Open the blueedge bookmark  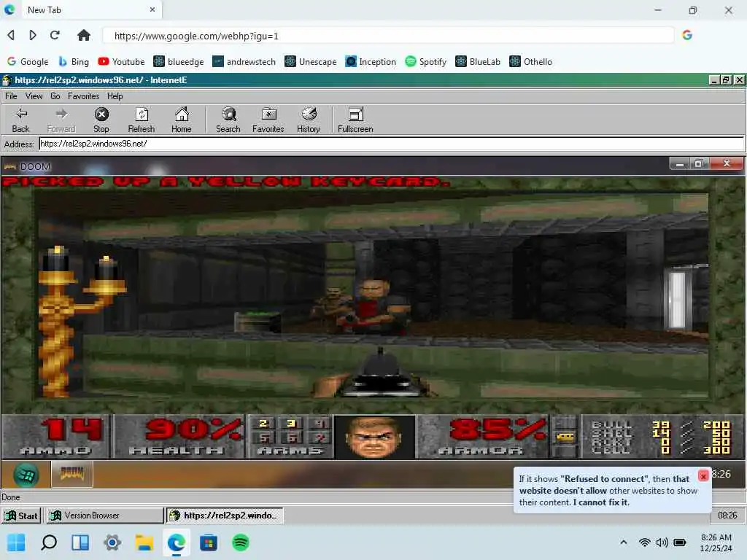pos(179,62)
